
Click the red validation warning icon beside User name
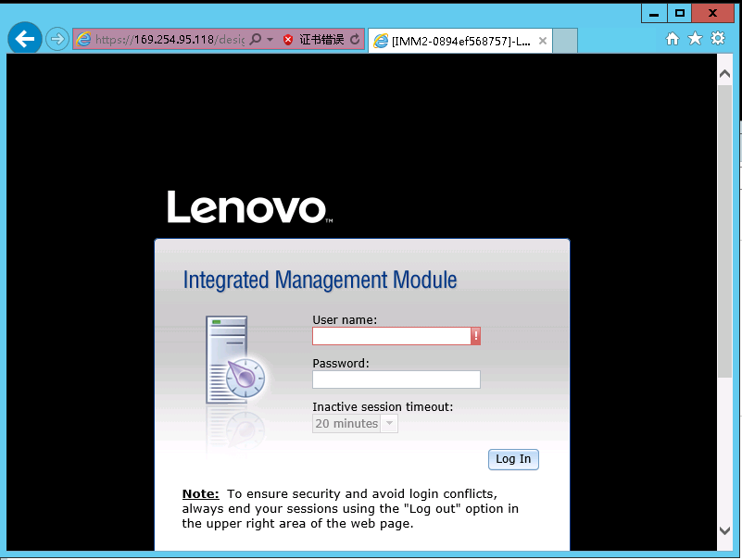(475, 336)
